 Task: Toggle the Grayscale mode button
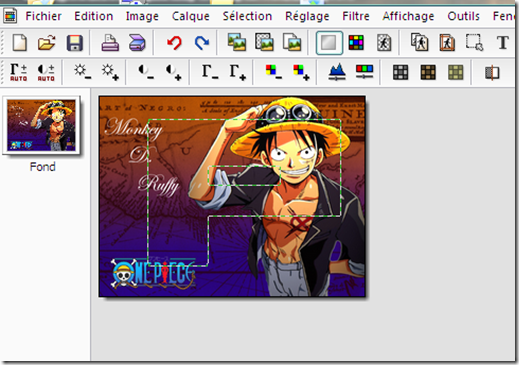[329, 43]
